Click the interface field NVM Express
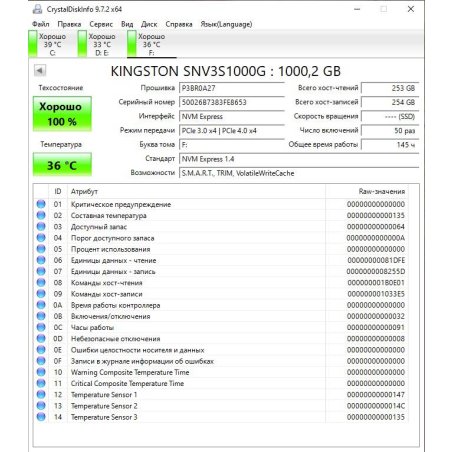This screenshot has width=452, height=452. (x=232, y=116)
